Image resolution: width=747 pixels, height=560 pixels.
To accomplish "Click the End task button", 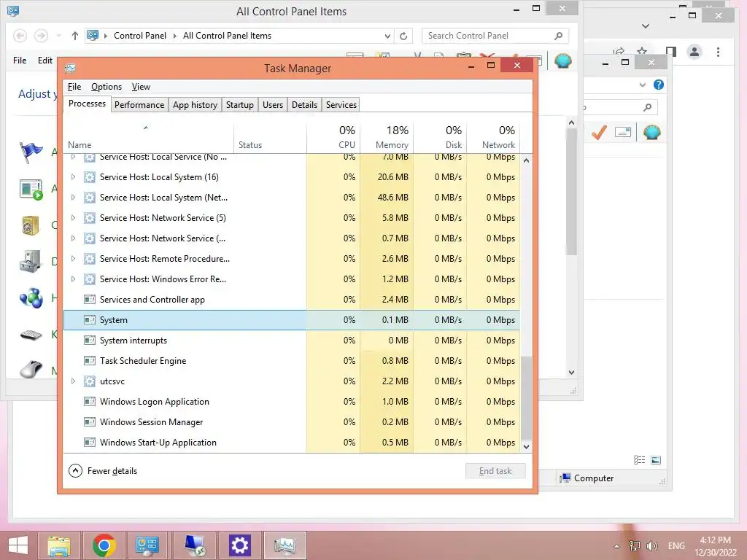I will point(495,471).
